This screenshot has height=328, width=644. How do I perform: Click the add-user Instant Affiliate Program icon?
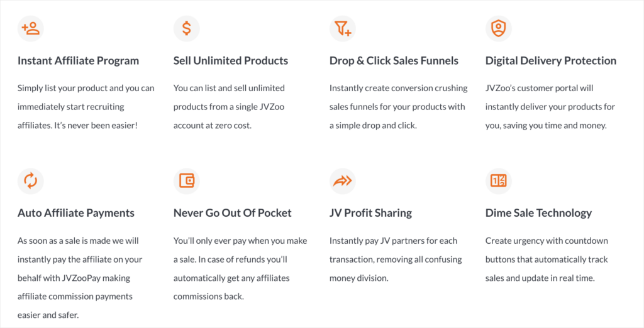point(30,28)
